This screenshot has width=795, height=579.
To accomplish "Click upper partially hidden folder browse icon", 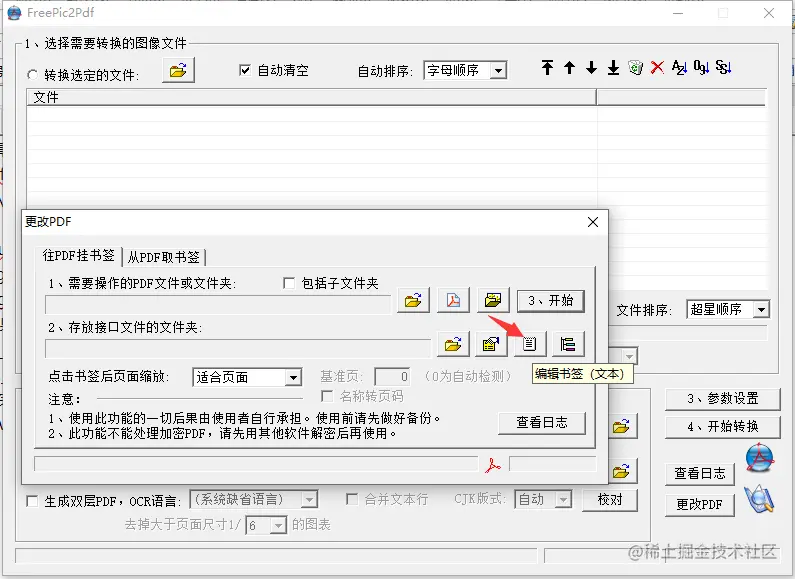I will (621, 426).
